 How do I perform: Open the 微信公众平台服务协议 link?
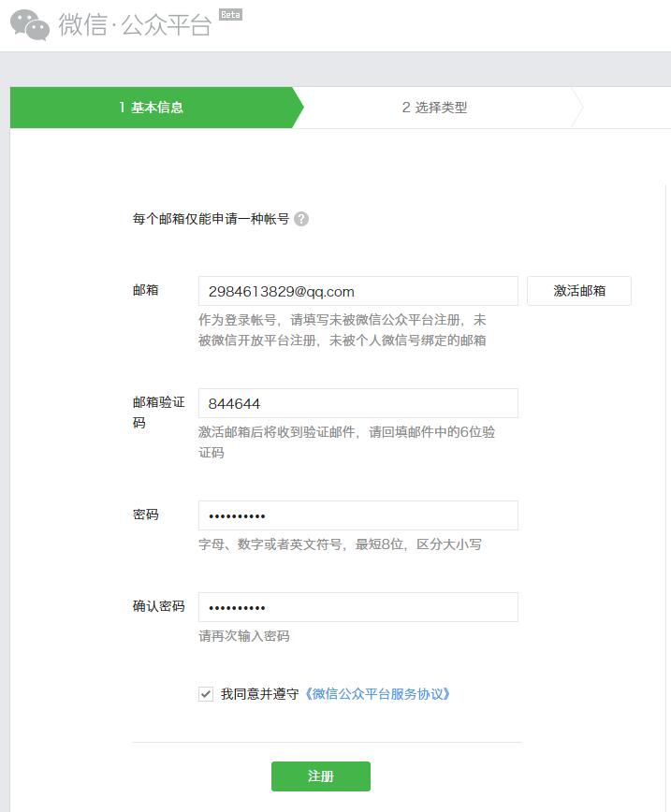[x=378, y=694]
